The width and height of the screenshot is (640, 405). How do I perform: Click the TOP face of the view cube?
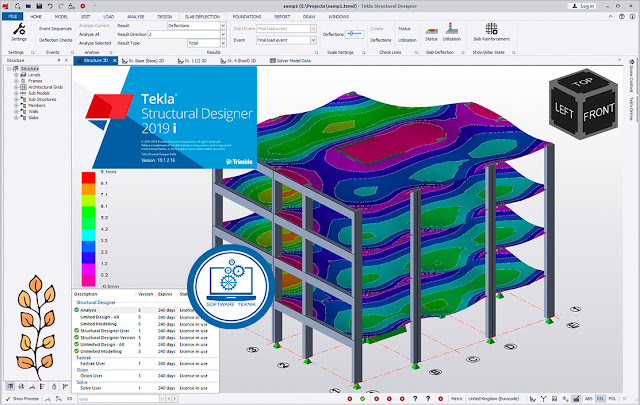click(x=582, y=82)
